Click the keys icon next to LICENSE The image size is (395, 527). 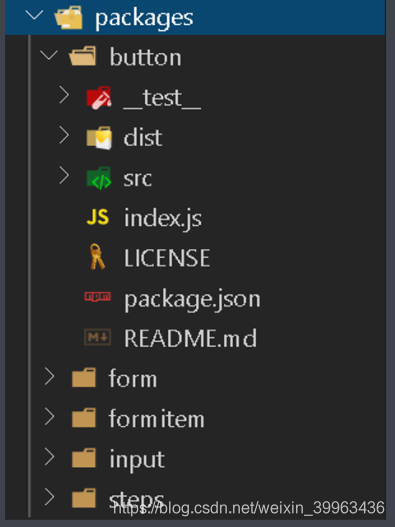point(97,257)
